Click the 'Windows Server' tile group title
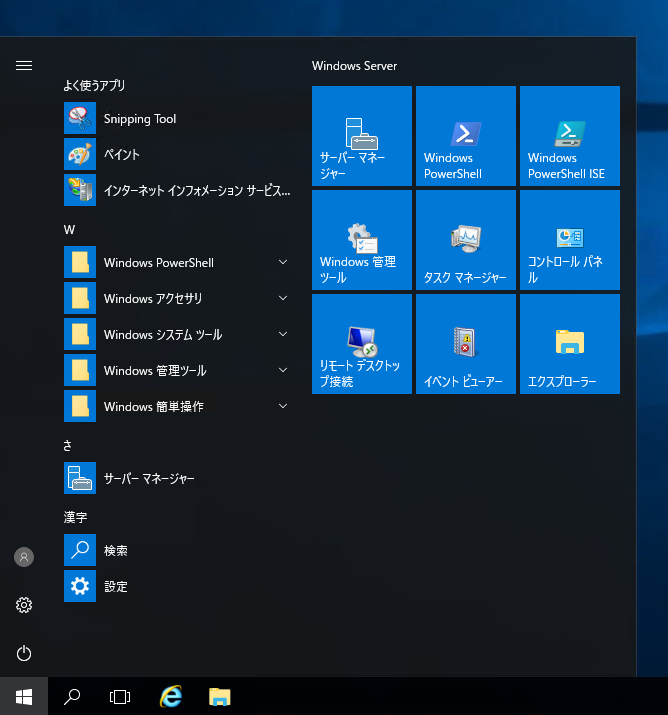 (354, 66)
